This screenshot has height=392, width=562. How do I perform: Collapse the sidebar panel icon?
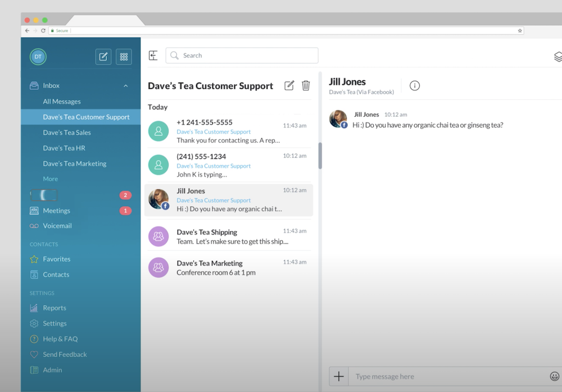click(x=153, y=56)
